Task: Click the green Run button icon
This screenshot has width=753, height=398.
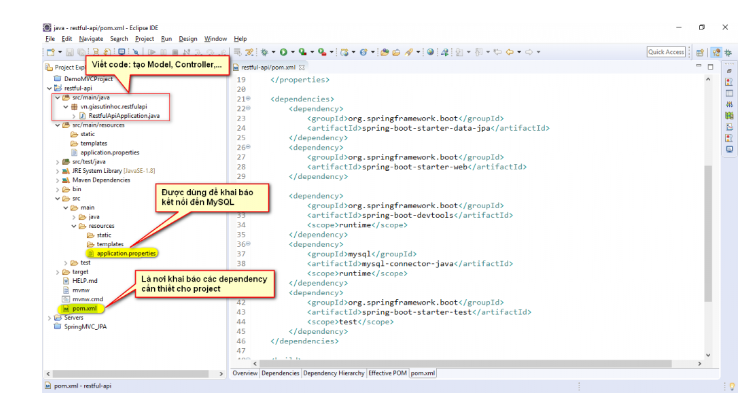Action: pos(283,52)
